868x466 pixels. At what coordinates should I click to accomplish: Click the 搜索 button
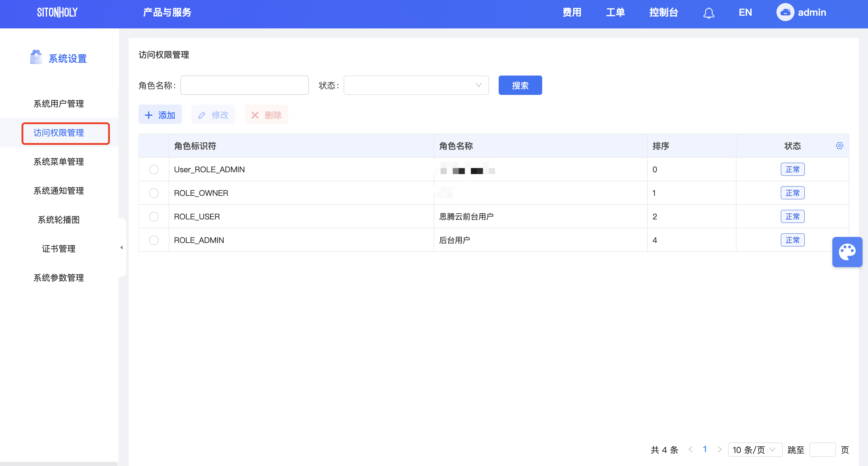pyautogui.click(x=520, y=85)
